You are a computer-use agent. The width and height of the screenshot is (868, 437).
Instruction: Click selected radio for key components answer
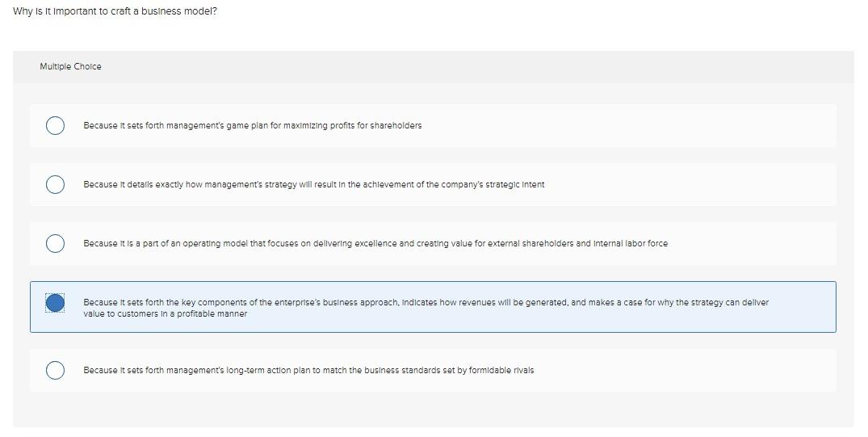pyautogui.click(x=55, y=303)
